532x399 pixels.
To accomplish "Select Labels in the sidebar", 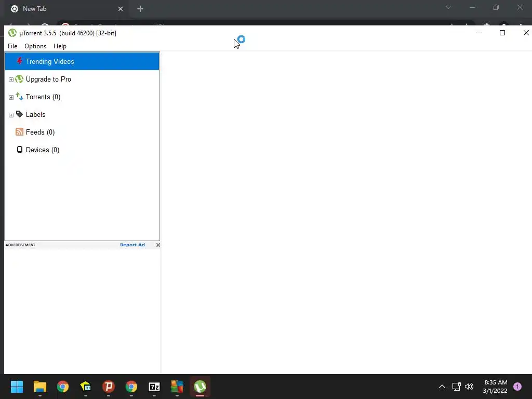I will click(36, 114).
